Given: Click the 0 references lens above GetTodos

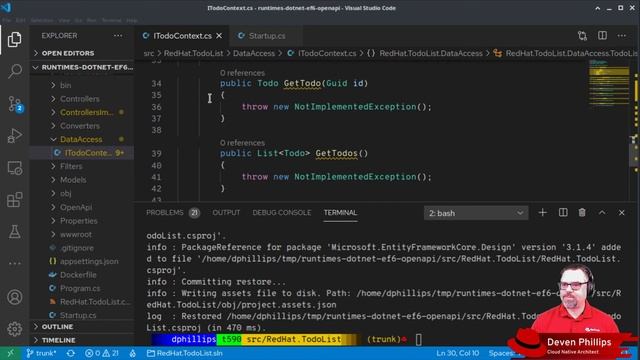Looking at the screenshot, I should coord(242,143).
